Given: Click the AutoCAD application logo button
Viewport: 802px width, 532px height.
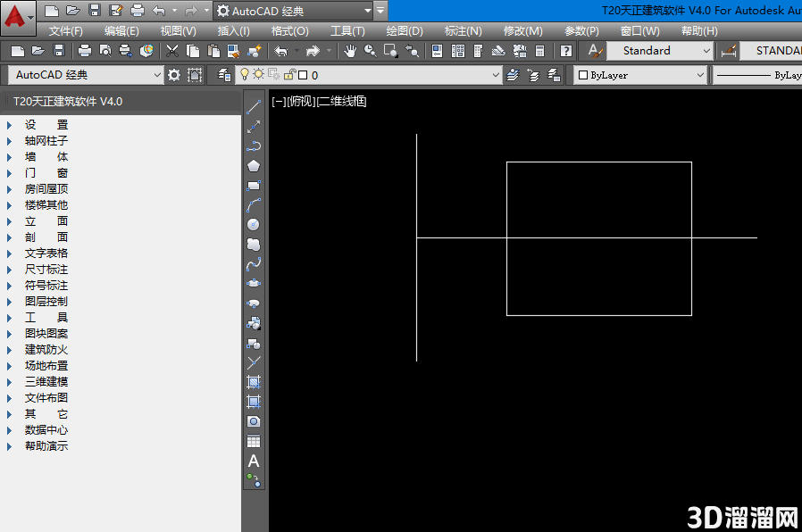Looking at the screenshot, I should click(x=17, y=17).
